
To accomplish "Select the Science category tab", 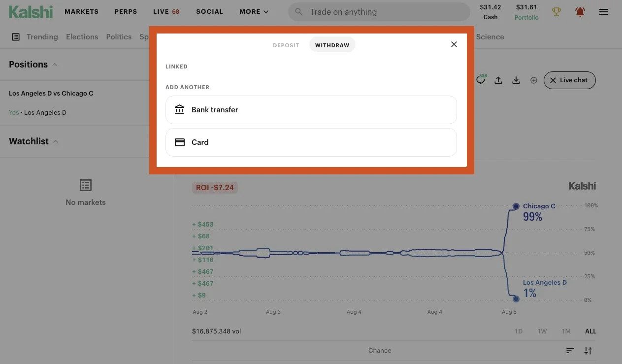I will pos(490,37).
